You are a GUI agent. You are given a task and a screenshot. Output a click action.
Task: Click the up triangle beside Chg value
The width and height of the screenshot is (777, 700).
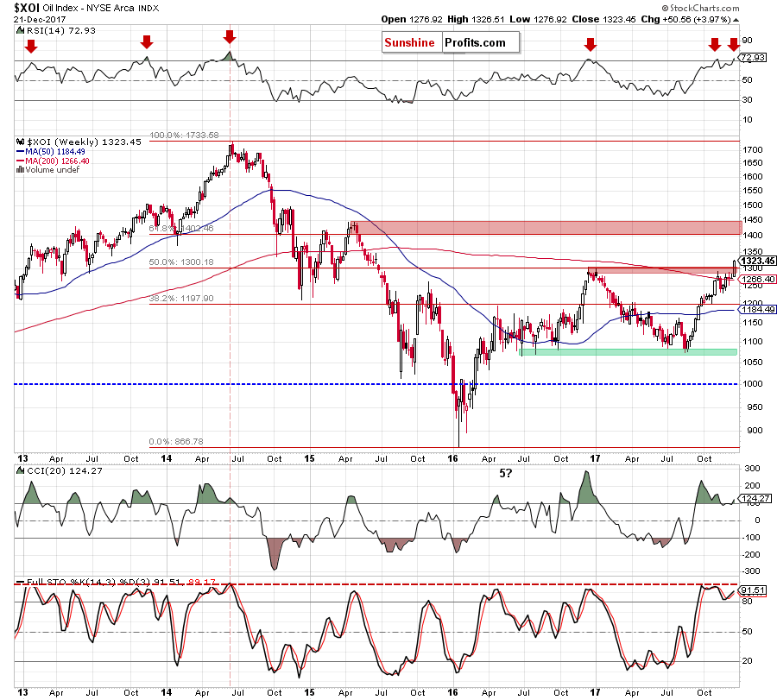point(736,20)
